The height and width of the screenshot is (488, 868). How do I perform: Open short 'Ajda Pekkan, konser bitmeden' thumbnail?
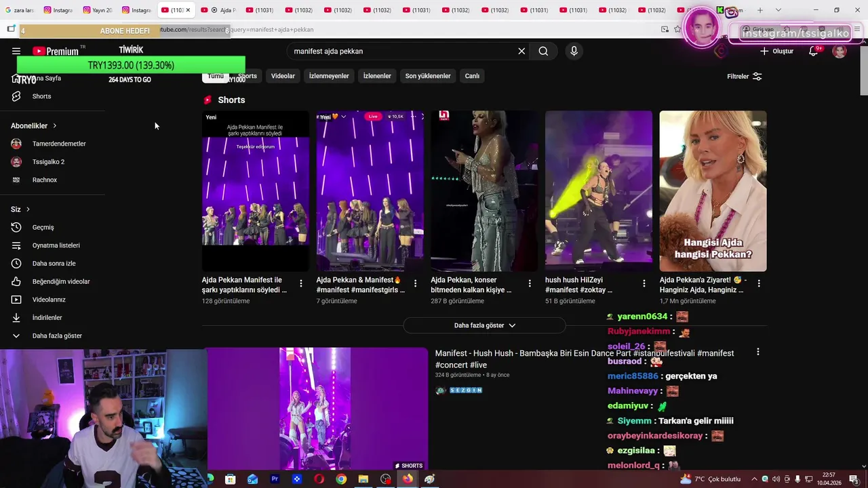click(484, 191)
